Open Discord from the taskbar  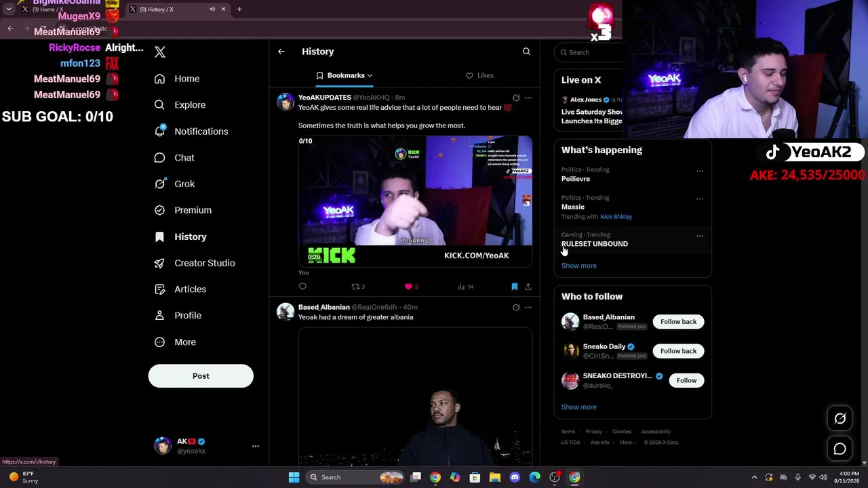coord(515,477)
